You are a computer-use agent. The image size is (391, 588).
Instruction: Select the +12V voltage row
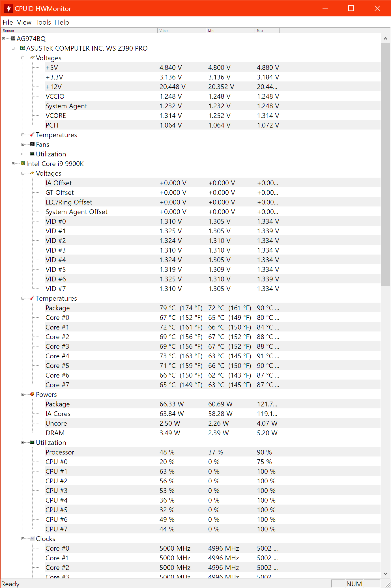pos(212,87)
